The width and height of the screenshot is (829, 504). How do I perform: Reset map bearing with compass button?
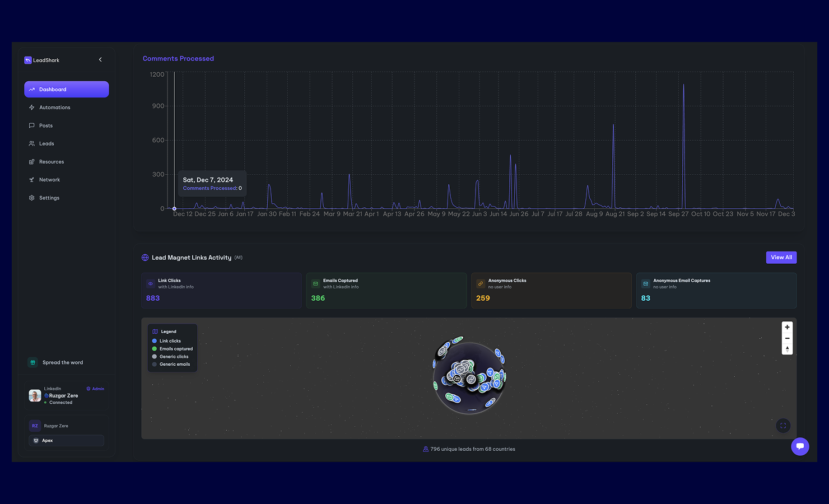click(787, 349)
